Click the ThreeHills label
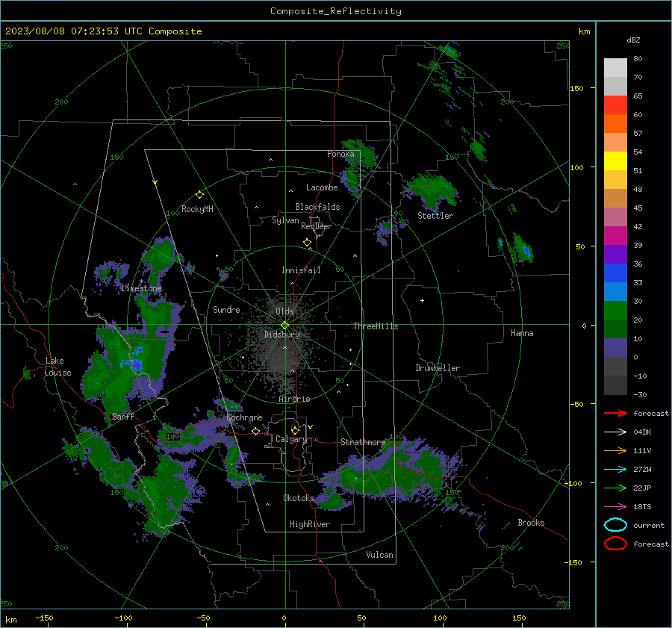This screenshot has height=628, width=672. tap(376, 326)
